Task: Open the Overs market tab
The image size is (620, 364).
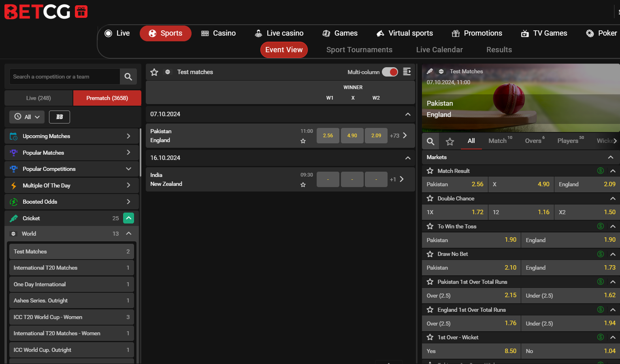Action: [x=535, y=140]
